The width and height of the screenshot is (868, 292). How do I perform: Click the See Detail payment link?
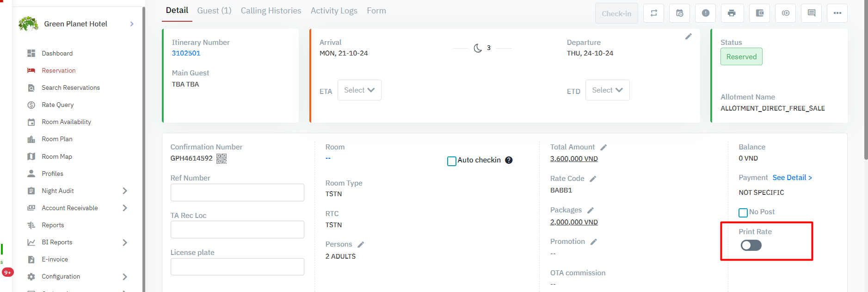pos(792,178)
